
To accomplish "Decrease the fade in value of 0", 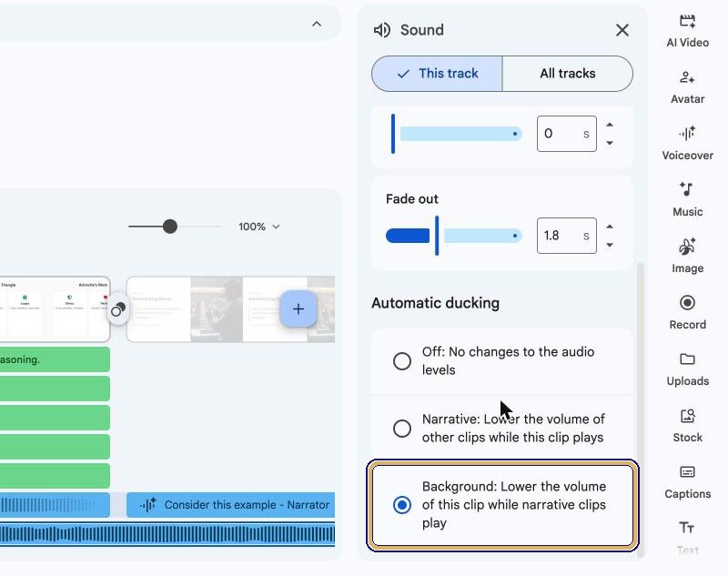I will (610, 143).
